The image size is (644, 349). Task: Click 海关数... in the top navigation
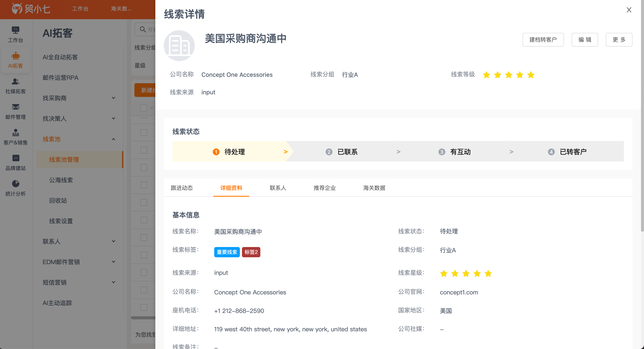point(121,9)
